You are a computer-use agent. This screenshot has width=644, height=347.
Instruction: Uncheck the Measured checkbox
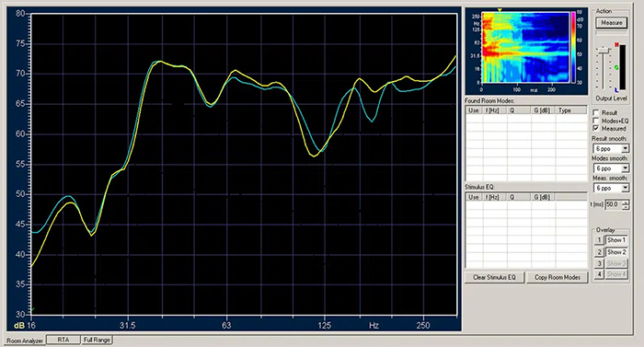pyautogui.click(x=596, y=128)
